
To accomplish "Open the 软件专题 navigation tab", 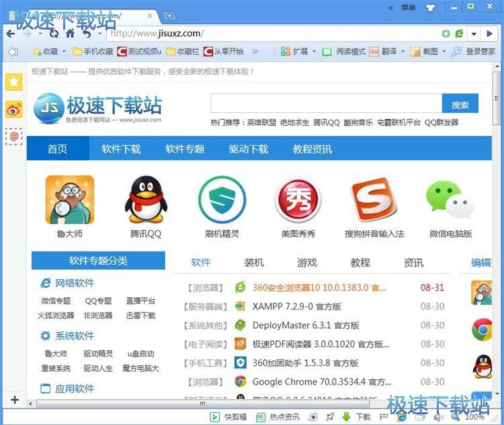I will click(x=185, y=149).
